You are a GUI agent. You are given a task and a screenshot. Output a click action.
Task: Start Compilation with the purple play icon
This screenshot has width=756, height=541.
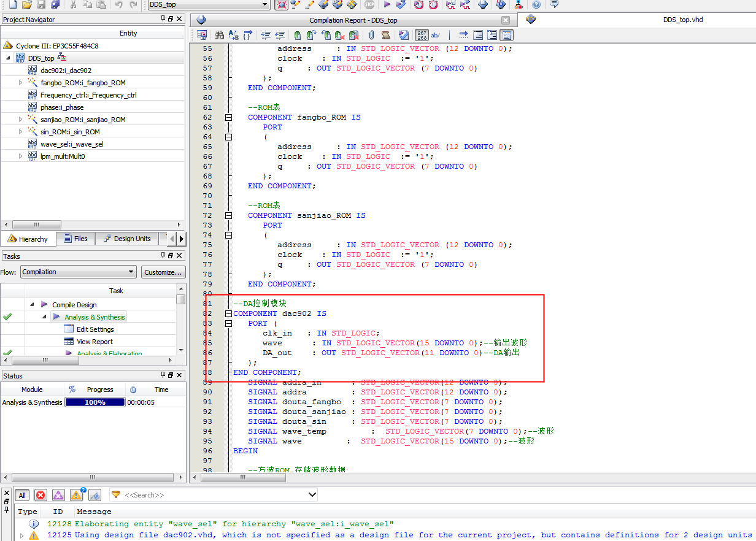point(387,4)
